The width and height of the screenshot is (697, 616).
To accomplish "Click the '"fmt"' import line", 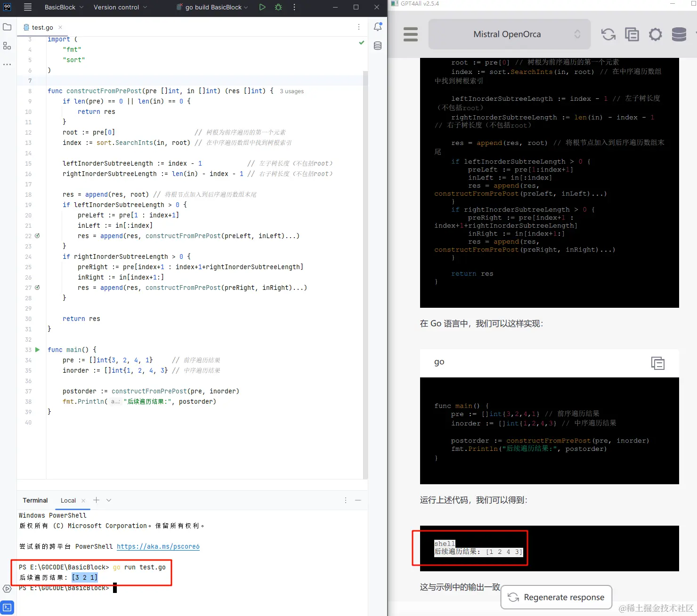I will coord(72,49).
